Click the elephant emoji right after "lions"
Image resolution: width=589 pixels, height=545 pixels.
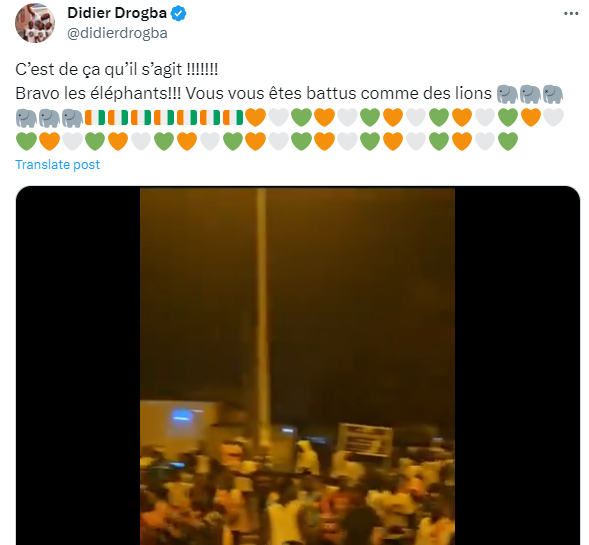point(507,94)
